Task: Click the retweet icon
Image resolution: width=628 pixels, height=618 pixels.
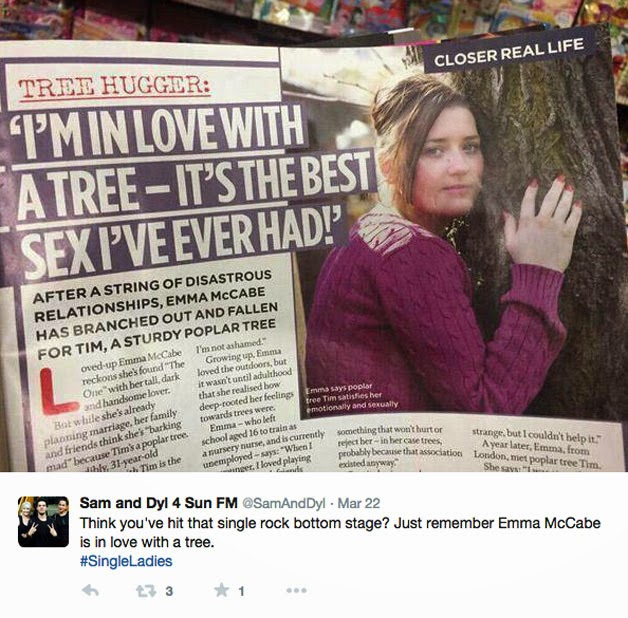Action: (x=146, y=591)
